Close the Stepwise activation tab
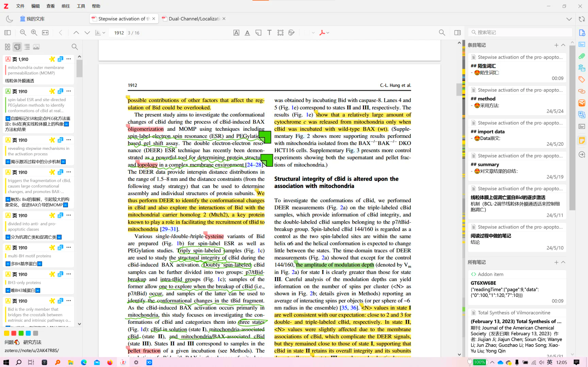The height and width of the screenshot is (367, 588). 153,19
